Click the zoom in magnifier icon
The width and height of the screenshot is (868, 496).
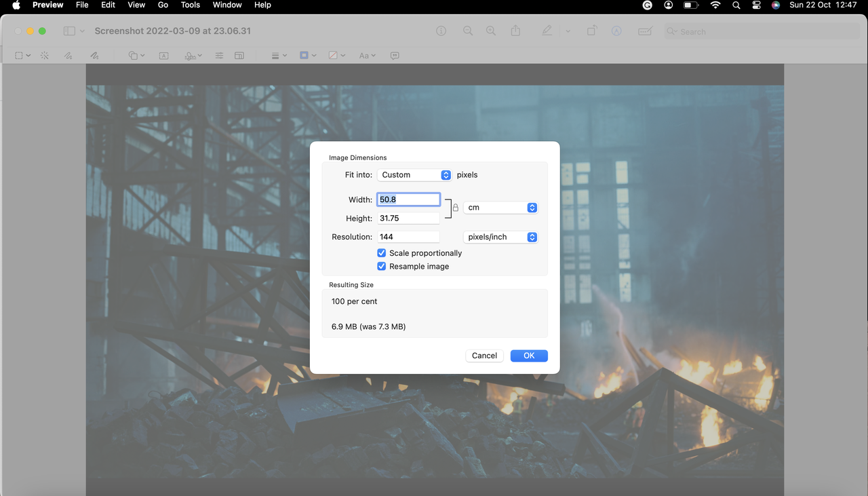click(x=490, y=31)
